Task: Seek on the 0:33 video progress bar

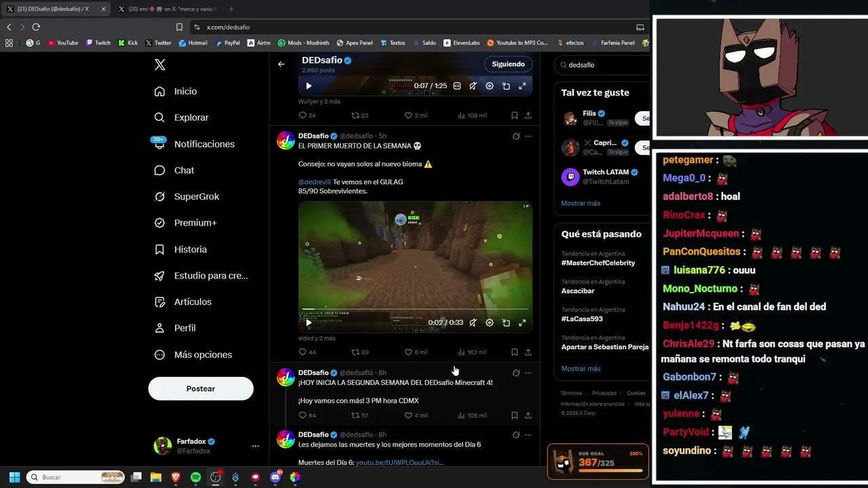Action: [x=415, y=309]
